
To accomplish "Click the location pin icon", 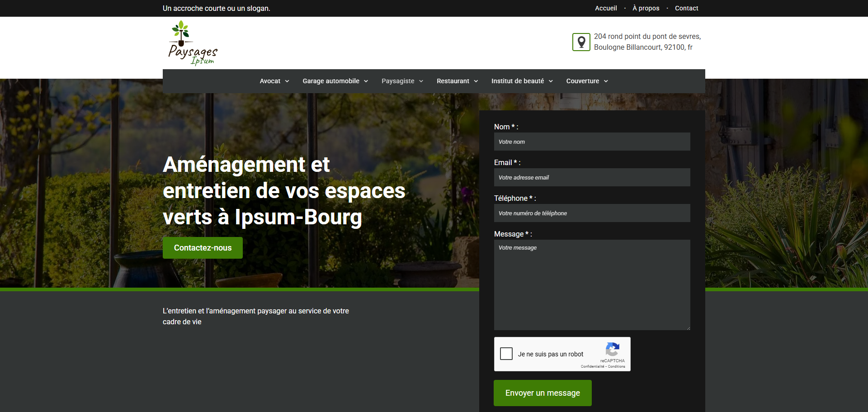I will coord(581,42).
